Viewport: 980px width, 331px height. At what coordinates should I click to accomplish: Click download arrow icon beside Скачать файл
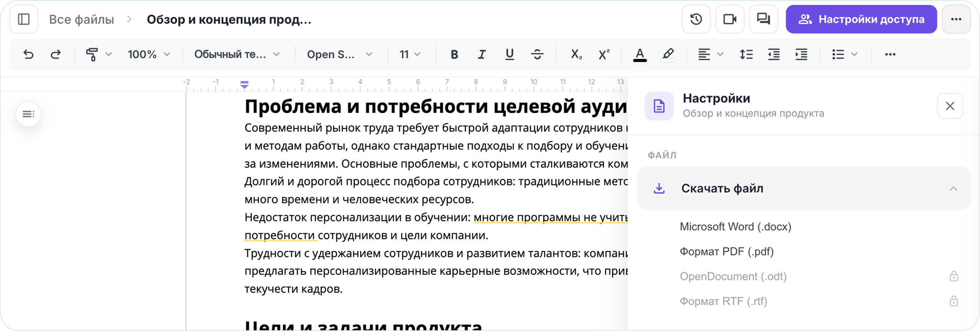(x=659, y=188)
